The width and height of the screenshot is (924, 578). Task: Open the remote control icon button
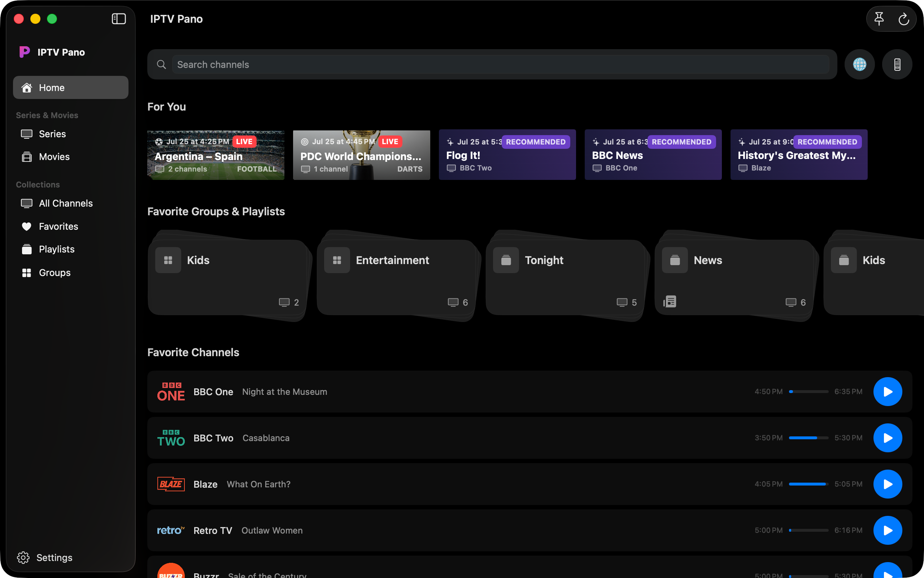point(897,64)
